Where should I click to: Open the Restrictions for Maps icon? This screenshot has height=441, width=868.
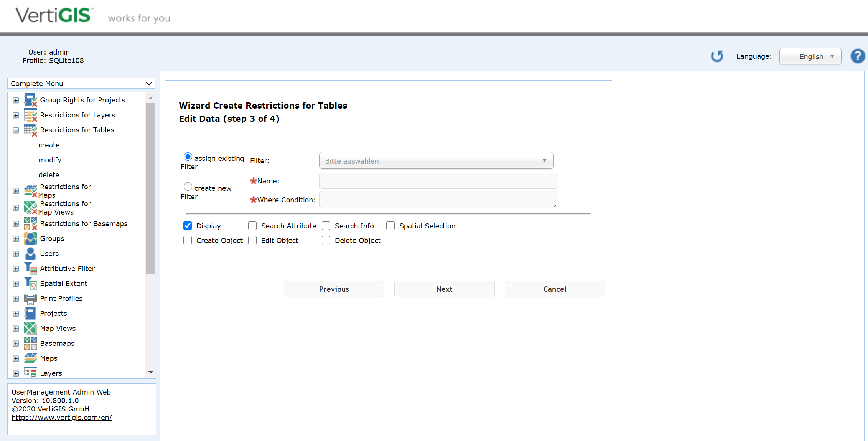[x=30, y=190]
